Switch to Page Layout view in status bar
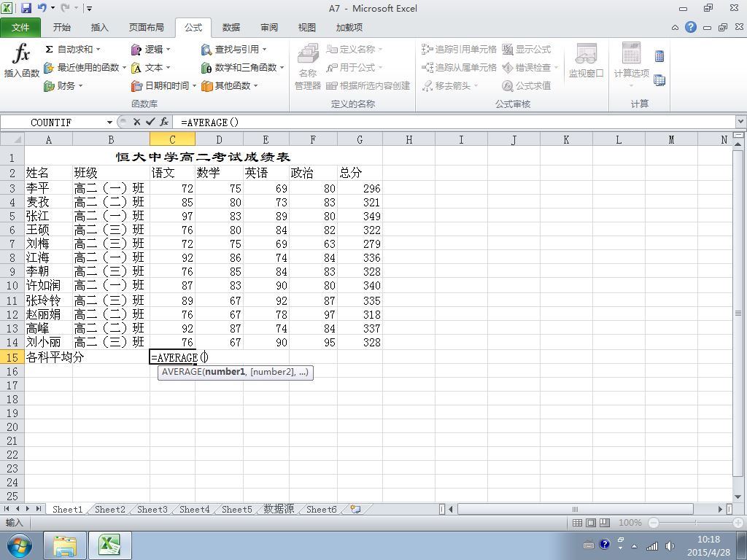 (x=591, y=522)
